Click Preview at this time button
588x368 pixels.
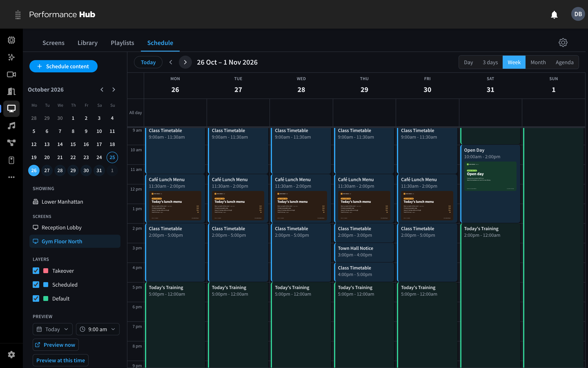[x=60, y=360]
